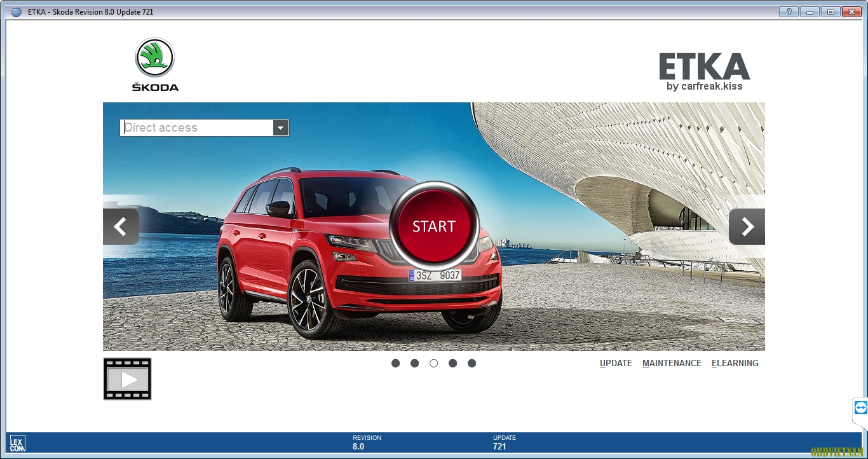Click the ETKA logo
The width and height of the screenshot is (868, 459).
tap(705, 71)
